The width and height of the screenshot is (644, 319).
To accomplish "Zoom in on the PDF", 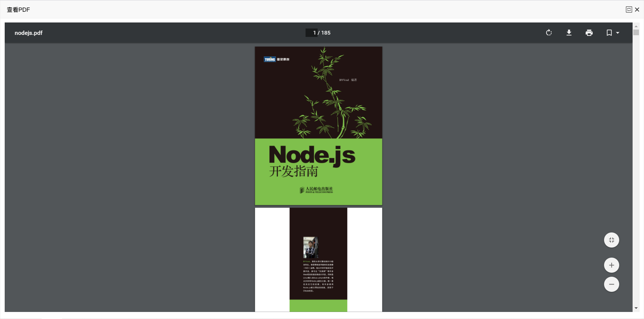I will [x=611, y=265].
